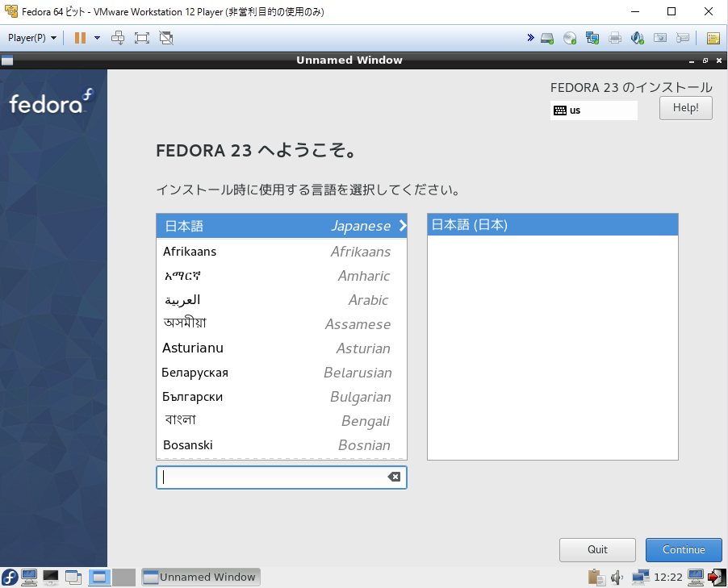Click the Quit button
The image size is (728, 588).
[597, 549]
